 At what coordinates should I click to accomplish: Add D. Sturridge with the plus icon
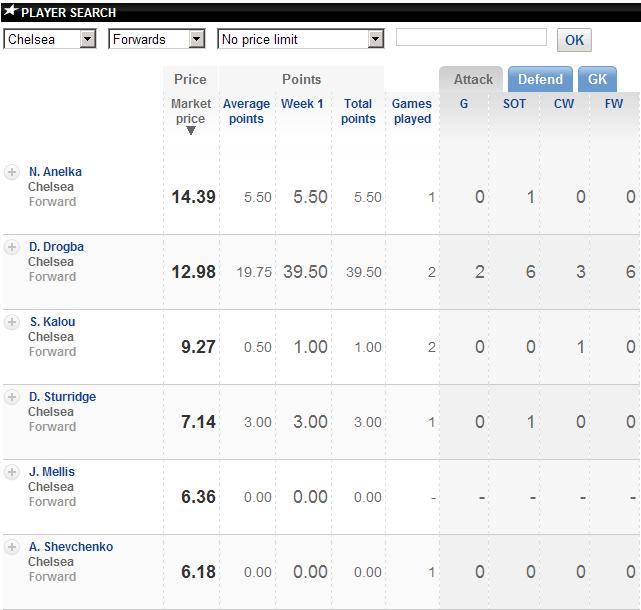[11, 397]
